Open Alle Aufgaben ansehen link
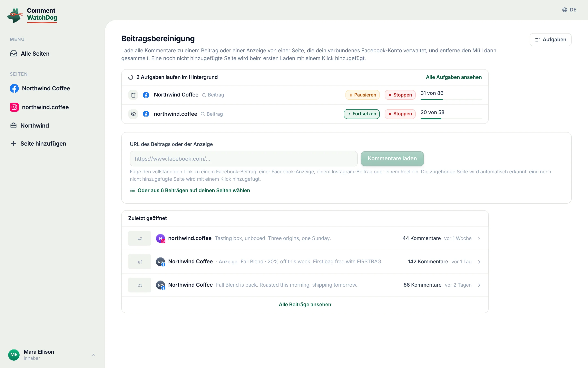 click(454, 77)
